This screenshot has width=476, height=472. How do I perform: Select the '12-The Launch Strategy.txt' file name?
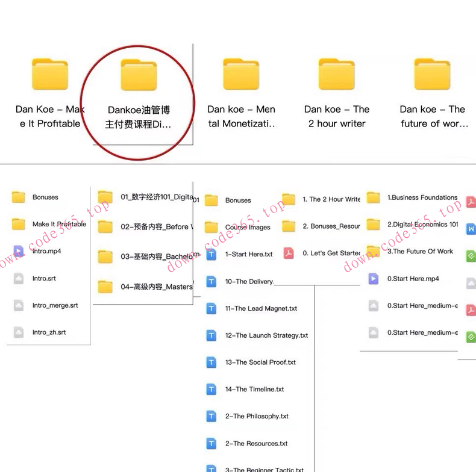266,335
